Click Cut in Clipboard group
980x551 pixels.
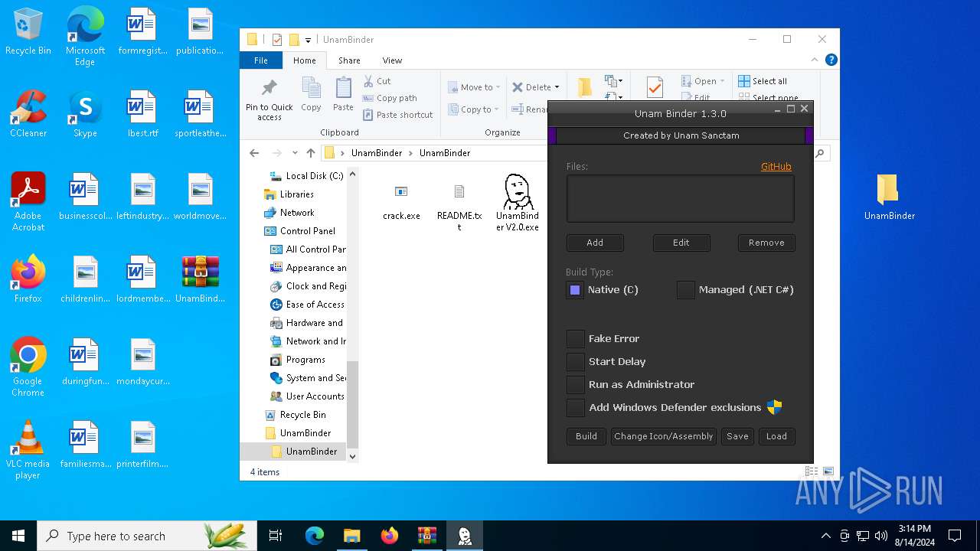(377, 81)
